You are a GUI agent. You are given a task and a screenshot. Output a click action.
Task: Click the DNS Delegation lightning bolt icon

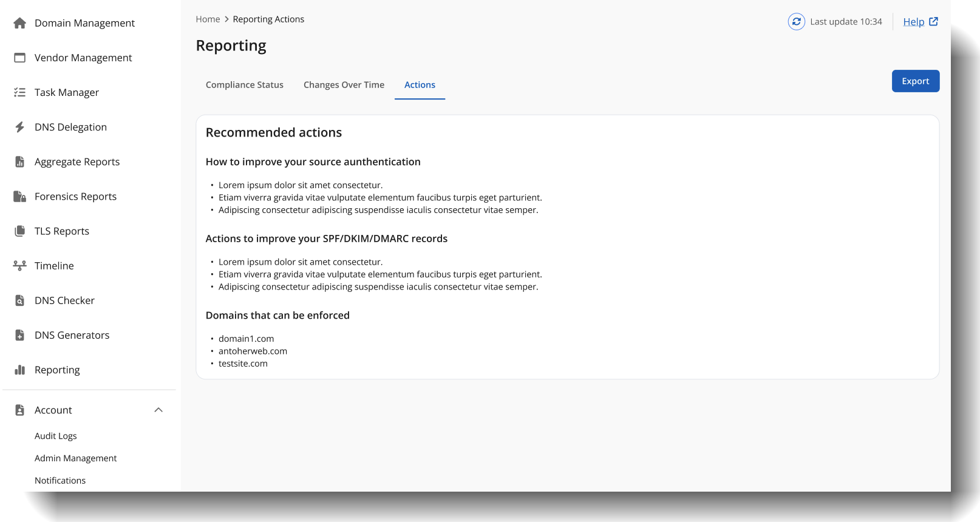coord(20,127)
